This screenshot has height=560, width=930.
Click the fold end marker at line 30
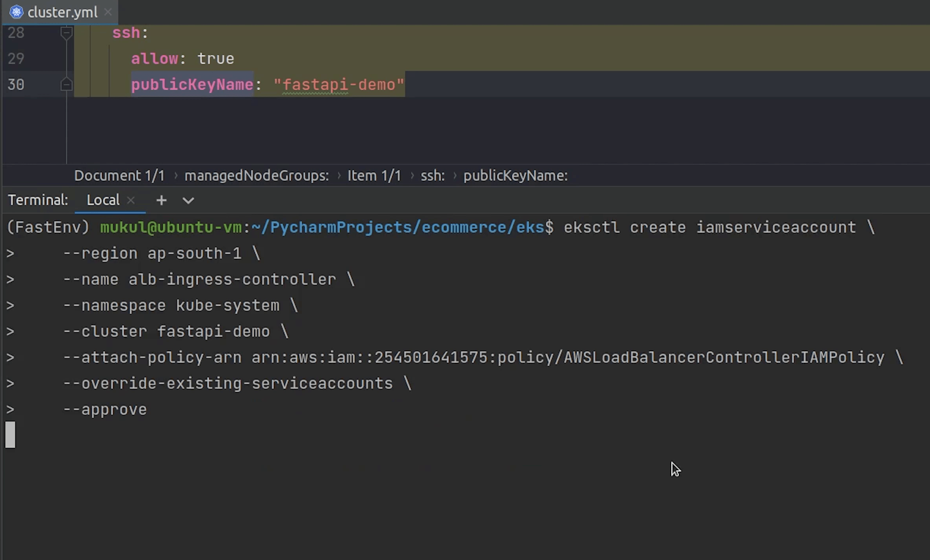coord(67,85)
